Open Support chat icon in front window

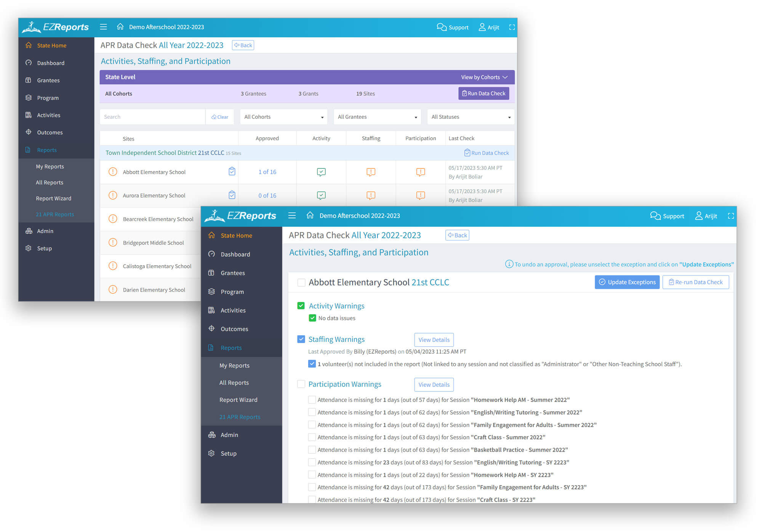coord(655,216)
